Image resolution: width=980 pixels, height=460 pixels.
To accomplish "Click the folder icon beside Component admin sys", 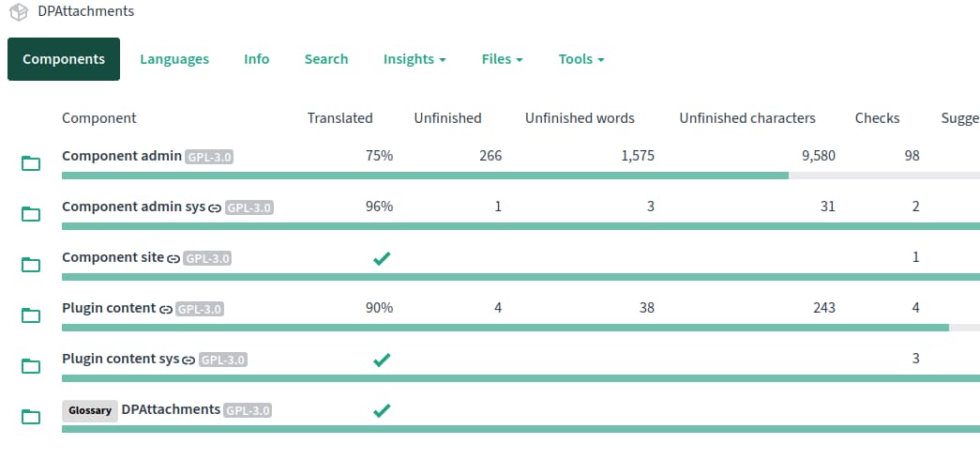I will click(x=31, y=215).
